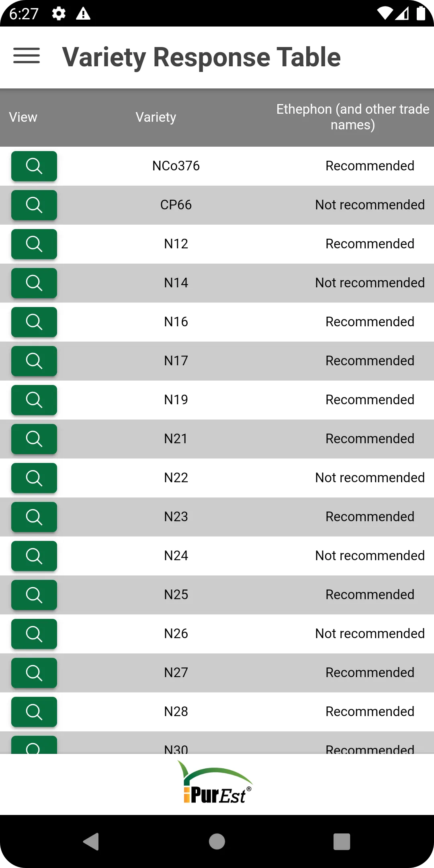The height and width of the screenshot is (868, 434).
Task: Tap the PurEst logo at the bottom
Action: coord(216,783)
